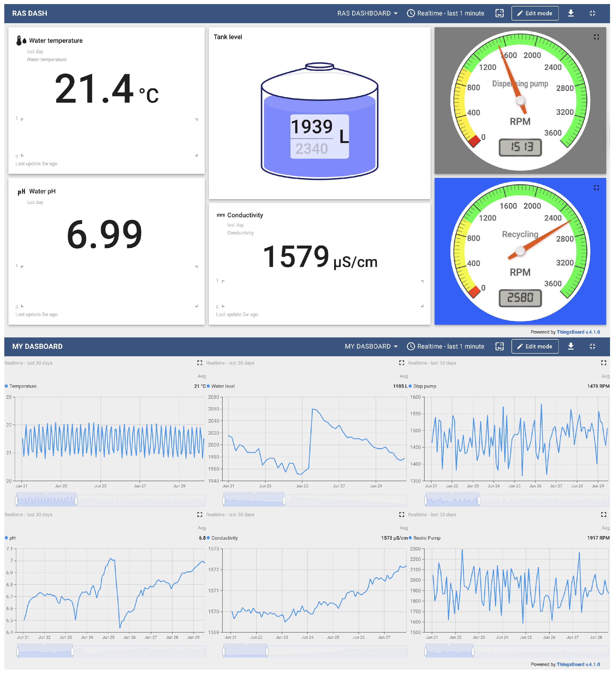Expand the Dispensing pump gauge widget fullscreen
The image size is (616, 676).
point(596,37)
